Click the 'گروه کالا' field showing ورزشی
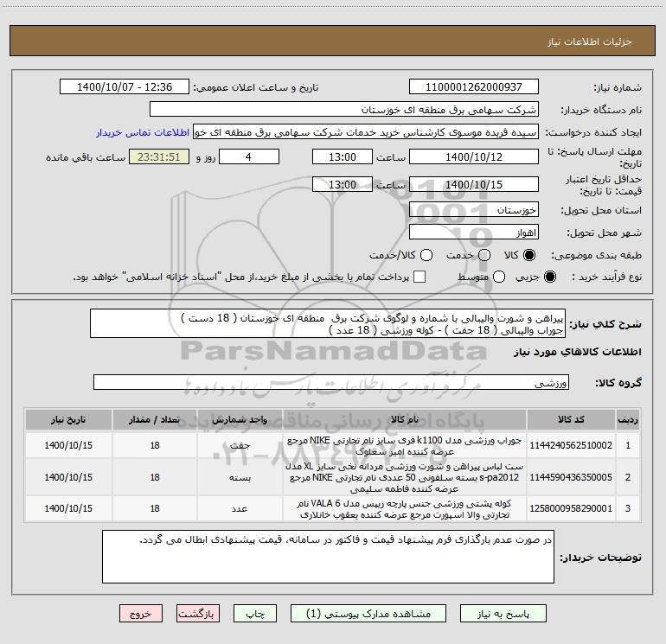The image size is (666, 644). [331, 382]
